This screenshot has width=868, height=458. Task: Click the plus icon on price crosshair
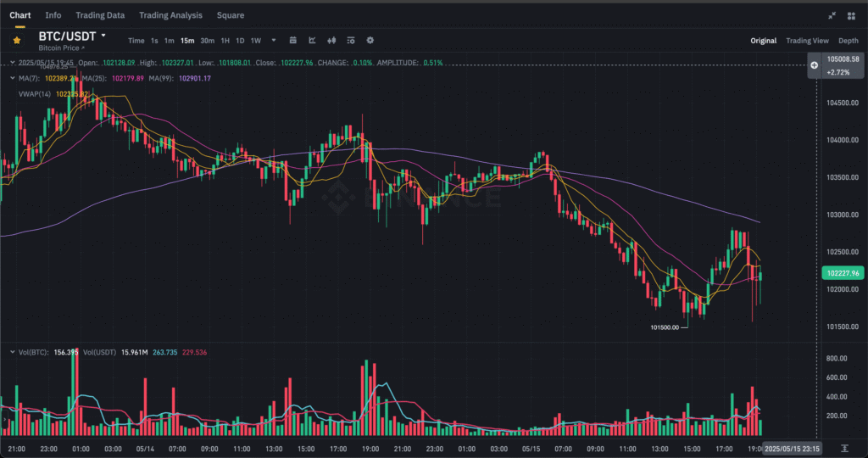point(814,64)
